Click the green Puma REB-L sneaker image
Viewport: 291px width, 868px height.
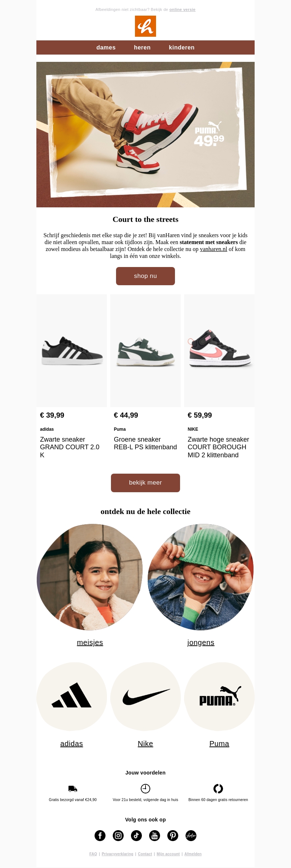[145, 351]
